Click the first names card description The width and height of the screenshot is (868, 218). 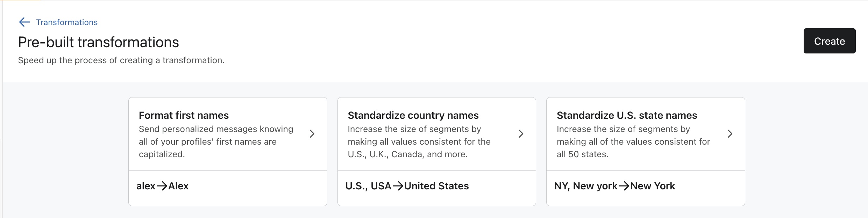pos(216,141)
